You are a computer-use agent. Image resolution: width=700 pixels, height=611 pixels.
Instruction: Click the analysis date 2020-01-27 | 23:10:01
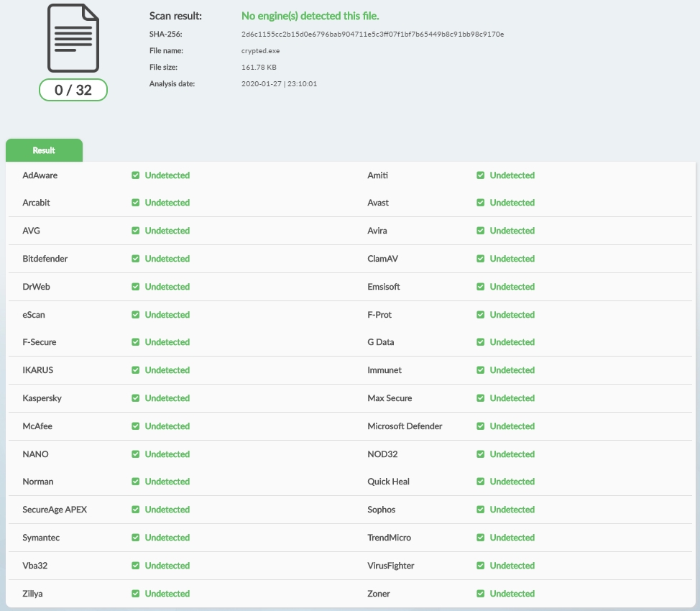pyautogui.click(x=279, y=84)
